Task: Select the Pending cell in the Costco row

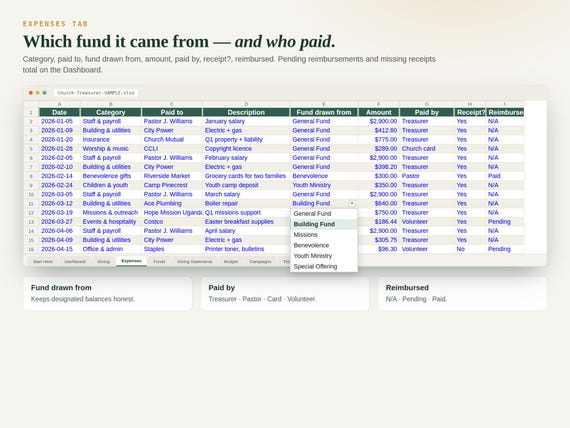Action: click(505, 221)
